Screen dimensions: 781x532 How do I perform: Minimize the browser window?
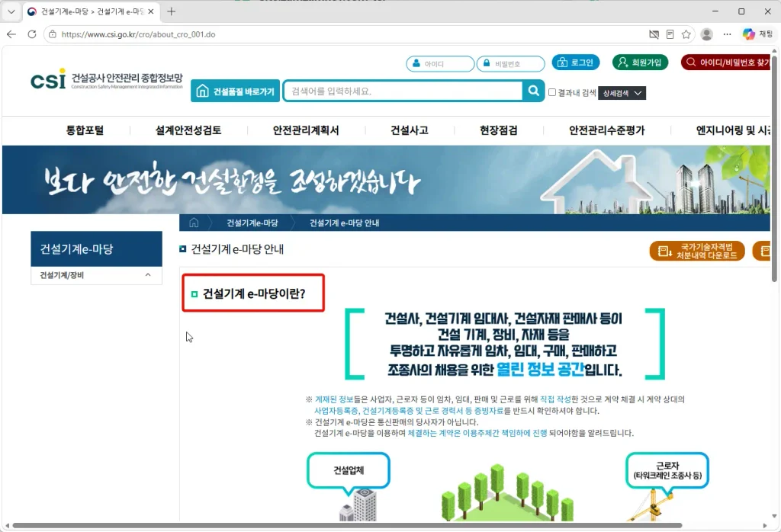point(715,11)
